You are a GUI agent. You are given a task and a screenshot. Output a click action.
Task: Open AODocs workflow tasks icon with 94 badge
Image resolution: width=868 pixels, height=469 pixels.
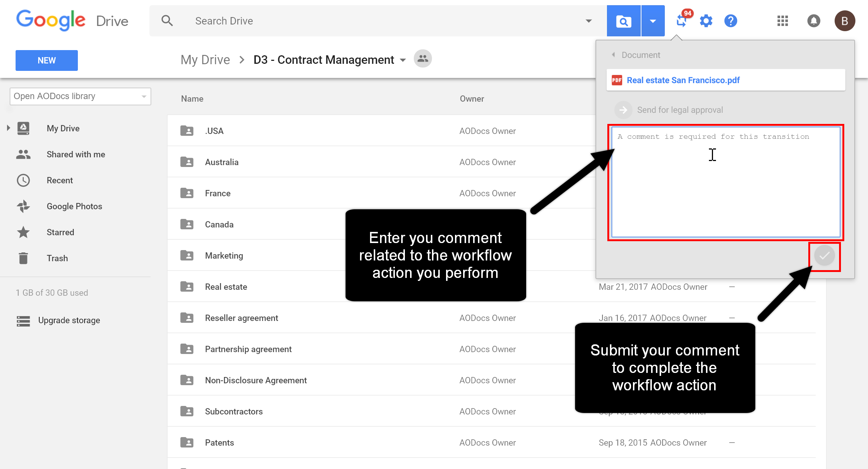683,20
